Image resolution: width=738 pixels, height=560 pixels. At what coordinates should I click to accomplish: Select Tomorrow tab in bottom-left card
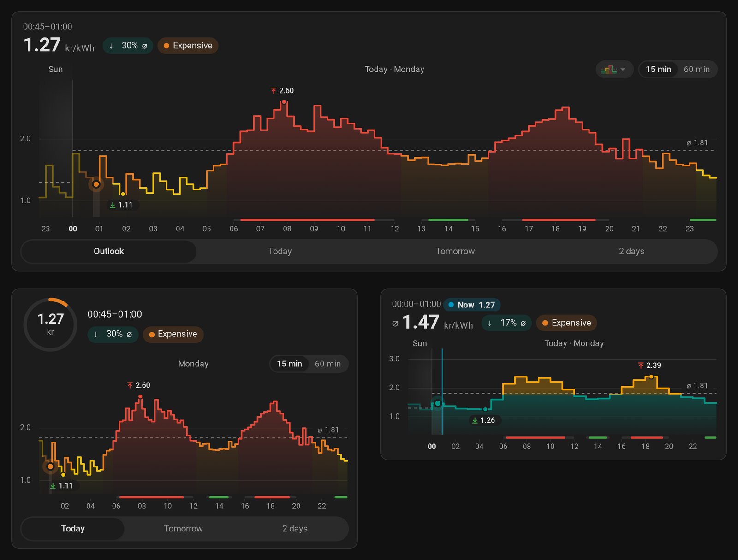pyautogui.click(x=183, y=528)
